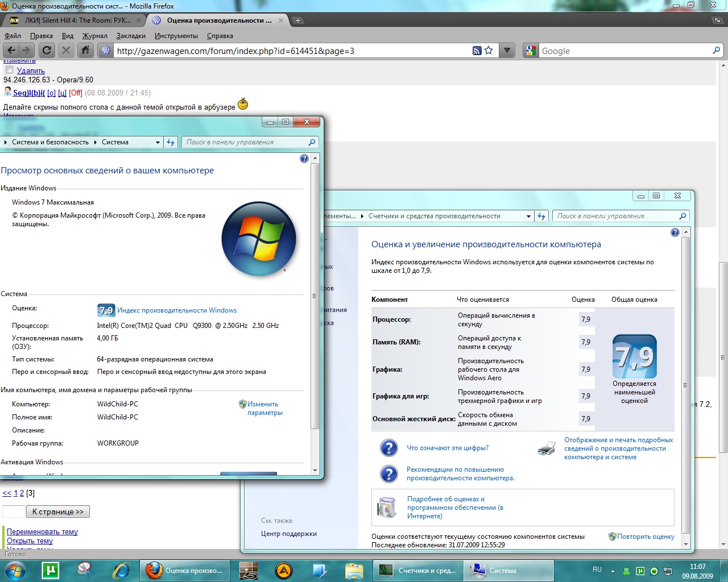Open a new tab with plus button
Viewport: 728px width, 582px height.
pyautogui.click(x=297, y=20)
